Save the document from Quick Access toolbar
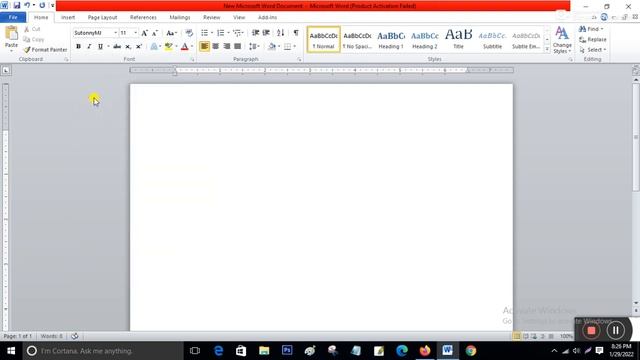The height and width of the screenshot is (360, 640). tap(17, 5)
